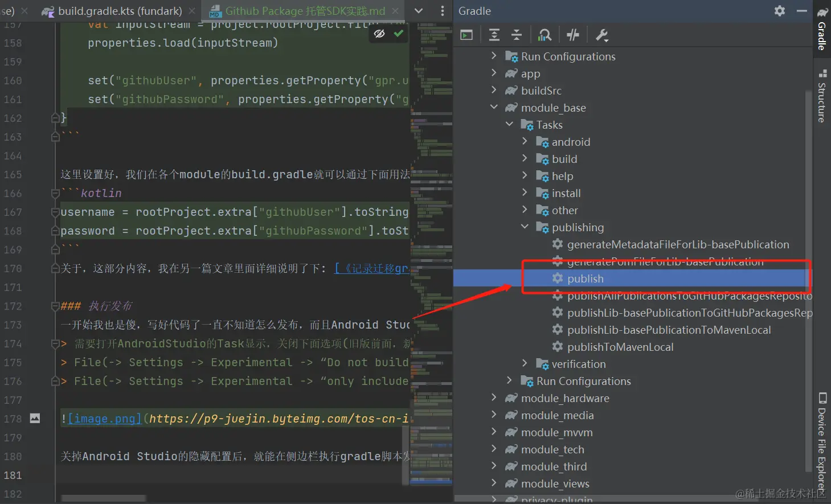Screen dimensions: 831x504
Task: Open Gradle panel options gear
Action: click(780, 11)
